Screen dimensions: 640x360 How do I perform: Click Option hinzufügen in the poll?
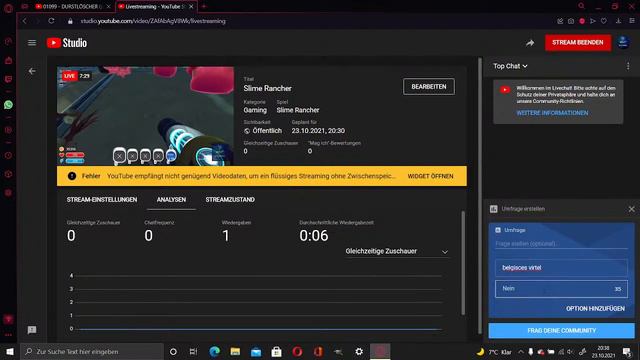pos(595,309)
